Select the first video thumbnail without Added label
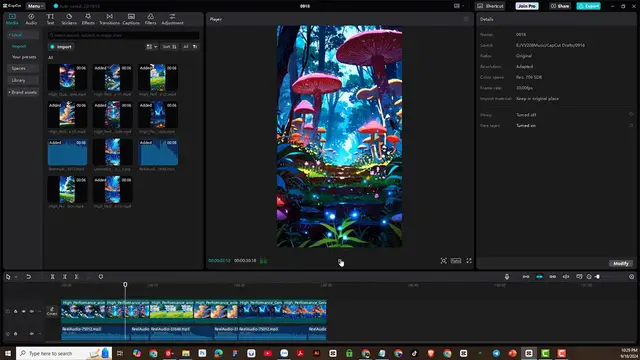The width and height of the screenshot is (640, 360). pos(67,77)
